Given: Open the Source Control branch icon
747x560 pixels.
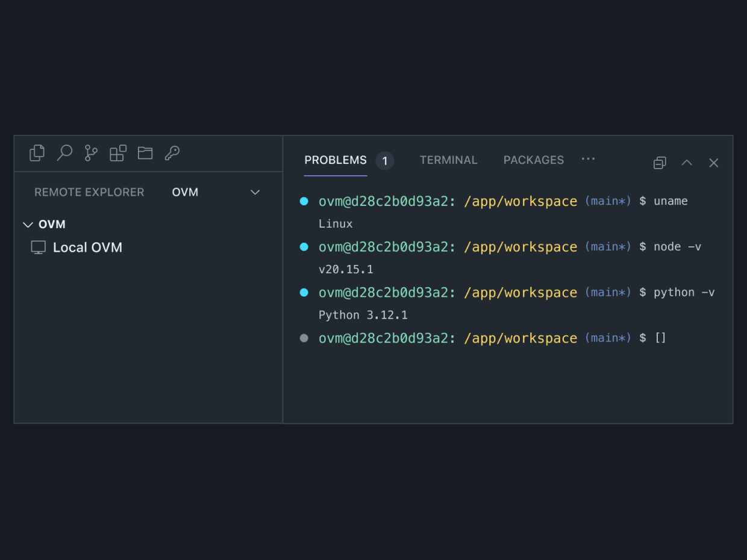Looking at the screenshot, I should pyautogui.click(x=91, y=153).
